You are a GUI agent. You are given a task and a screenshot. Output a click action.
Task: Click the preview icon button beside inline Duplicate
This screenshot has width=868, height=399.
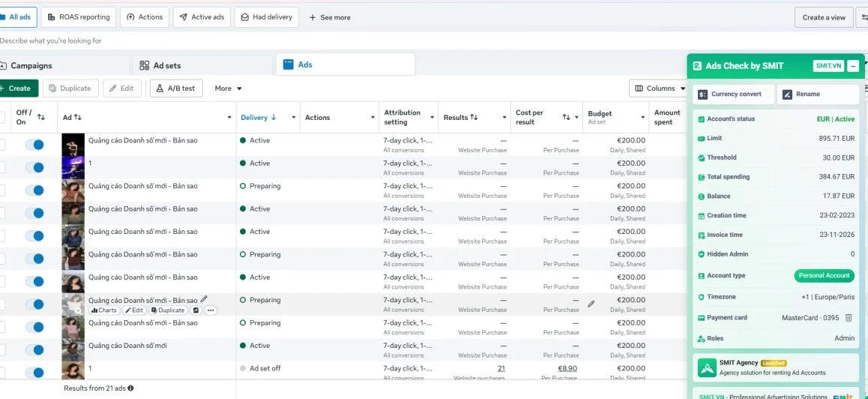(196, 310)
